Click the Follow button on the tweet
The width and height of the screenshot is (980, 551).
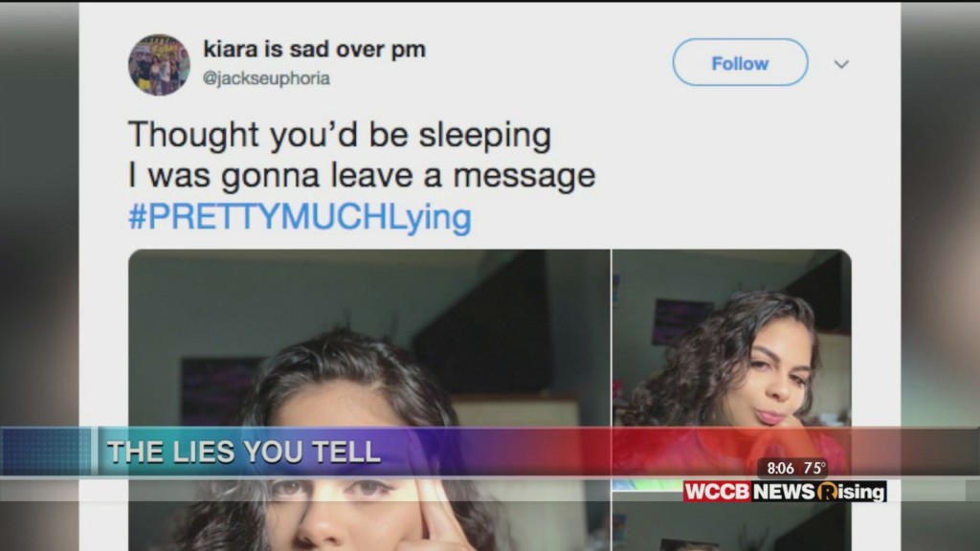740,62
